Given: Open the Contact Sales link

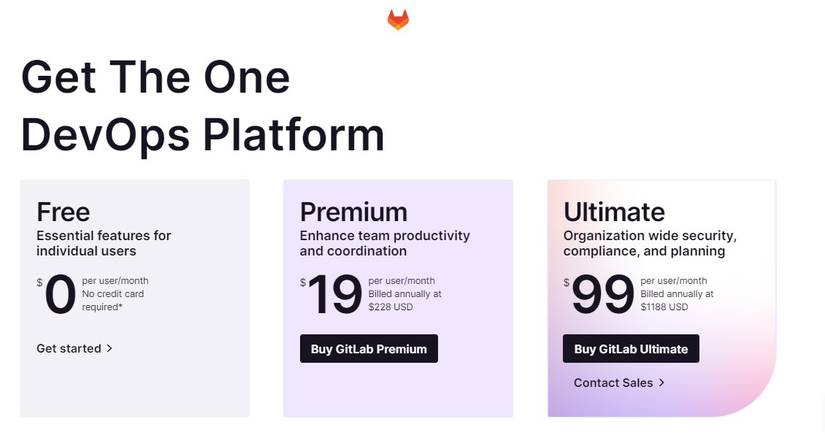Looking at the screenshot, I should pos(619,382).
